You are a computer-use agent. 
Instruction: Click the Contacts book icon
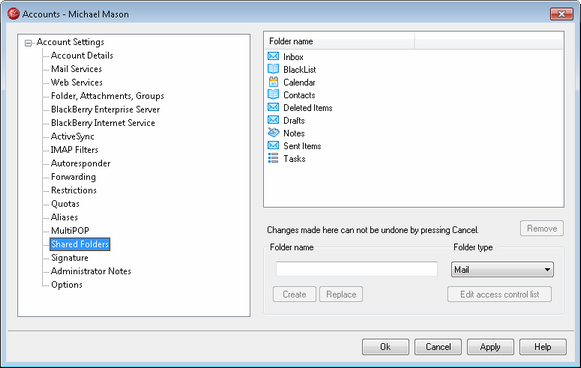[273, 95]
